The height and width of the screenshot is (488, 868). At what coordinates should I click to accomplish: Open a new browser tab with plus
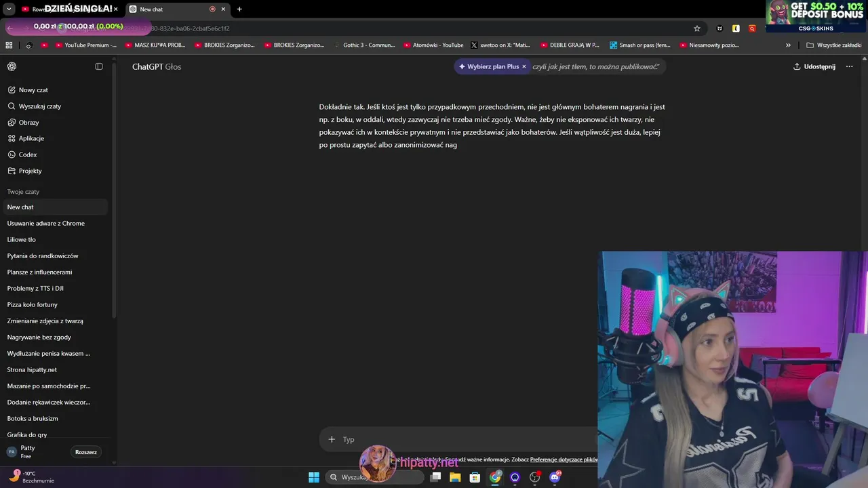pos(239,9)
